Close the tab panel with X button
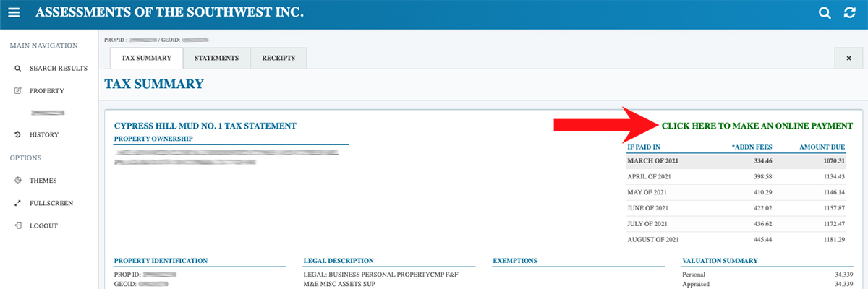The image size is (868, 289). 848,58
